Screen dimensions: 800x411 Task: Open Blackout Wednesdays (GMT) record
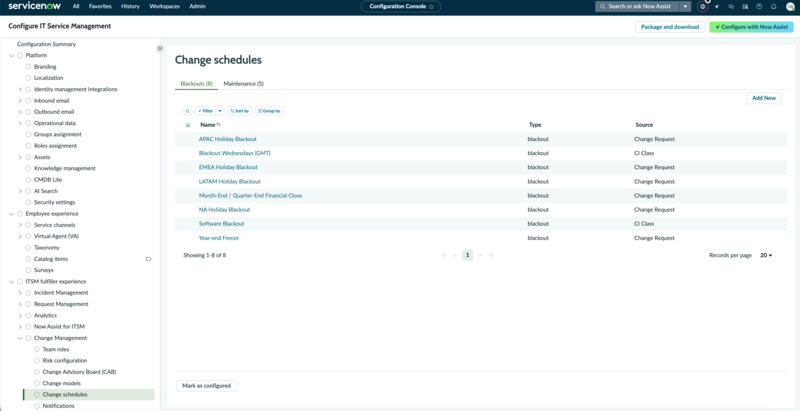tap(234, 153)
